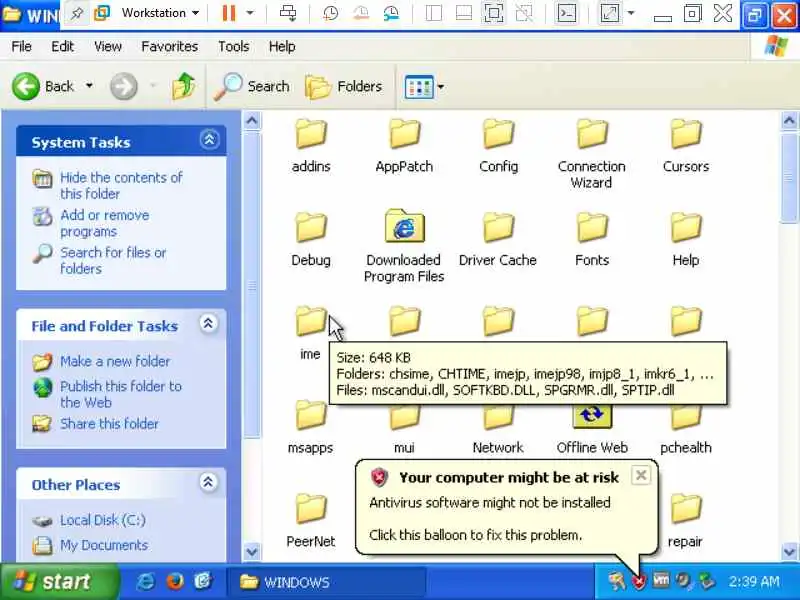The image size is (800, 600).
Task: Open the Tools menu
Action: (233, 46)
